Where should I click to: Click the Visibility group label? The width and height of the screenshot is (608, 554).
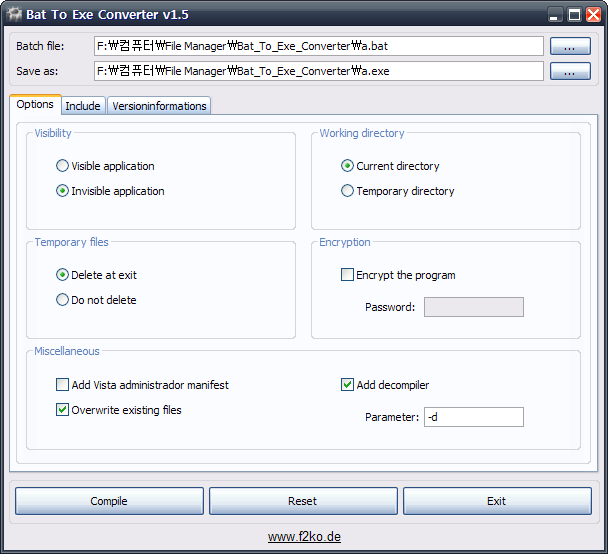(53, 133)
